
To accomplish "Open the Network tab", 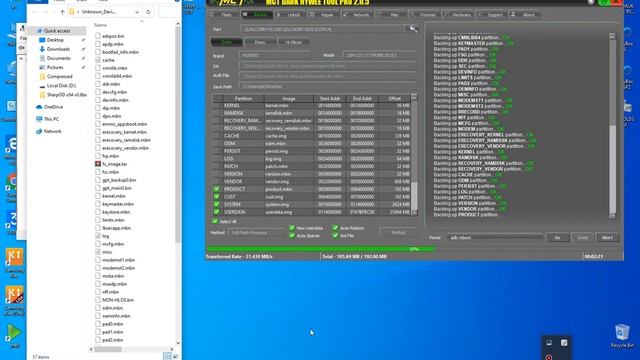I will coord(357,15).
